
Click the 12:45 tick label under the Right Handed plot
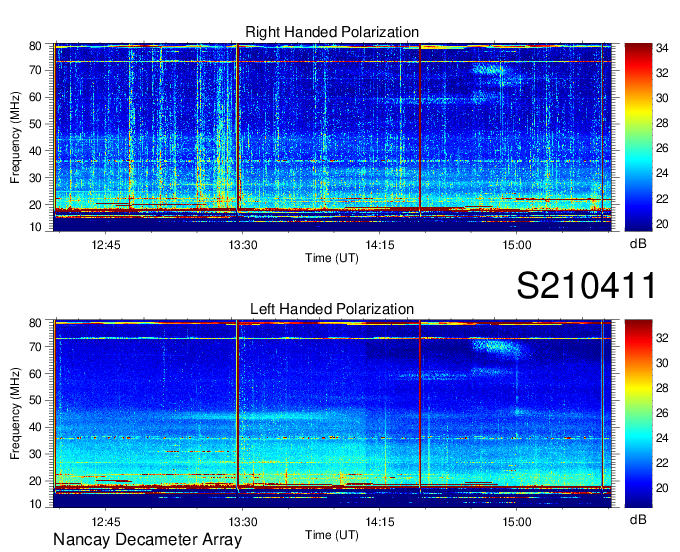(106, 245)
